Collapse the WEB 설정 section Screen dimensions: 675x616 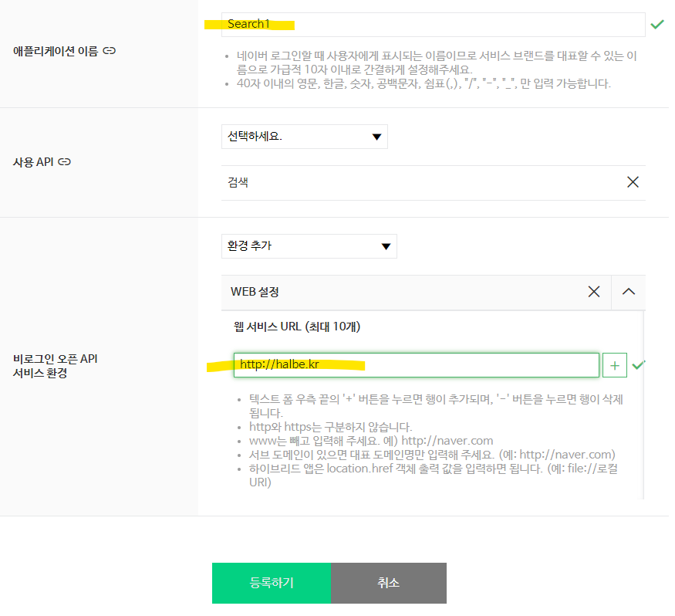coord(629,292)
